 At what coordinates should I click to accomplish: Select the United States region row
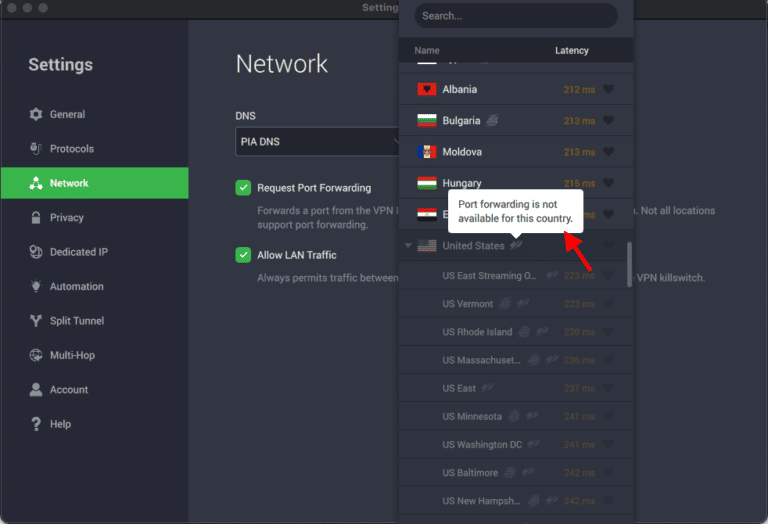[516, 246]
